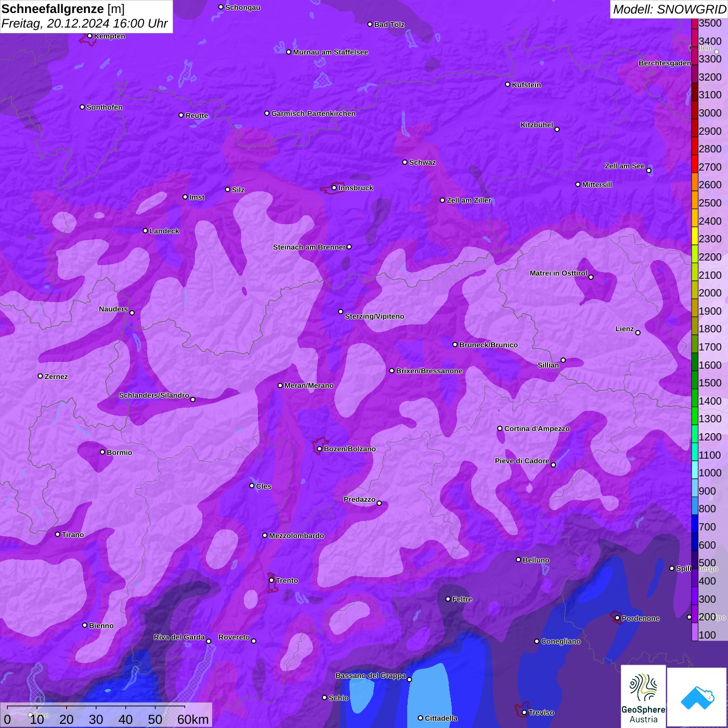The image size is (728, 728).
Task: Click the 'Zell am See' label
Action: point(625,166)
